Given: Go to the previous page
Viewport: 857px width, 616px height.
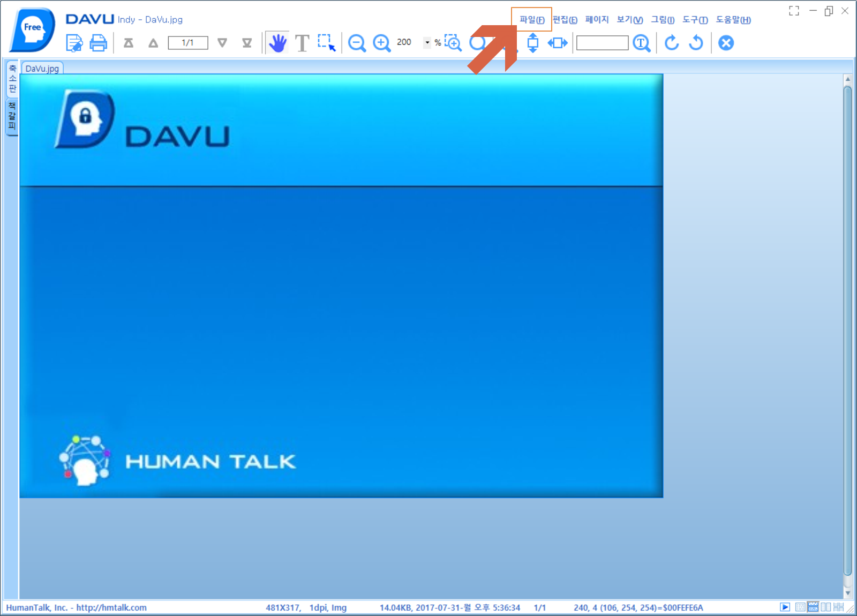Looking at the screenshot, I should point(153,43).
